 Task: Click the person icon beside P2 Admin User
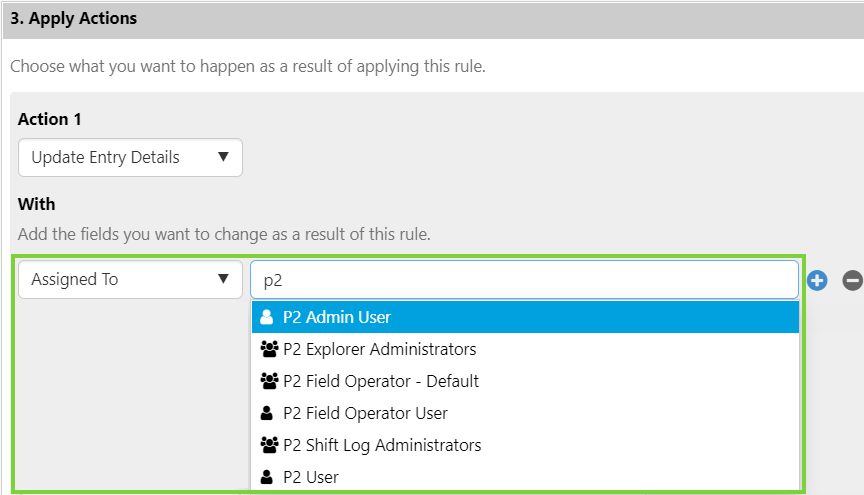(x=267, y=317)
